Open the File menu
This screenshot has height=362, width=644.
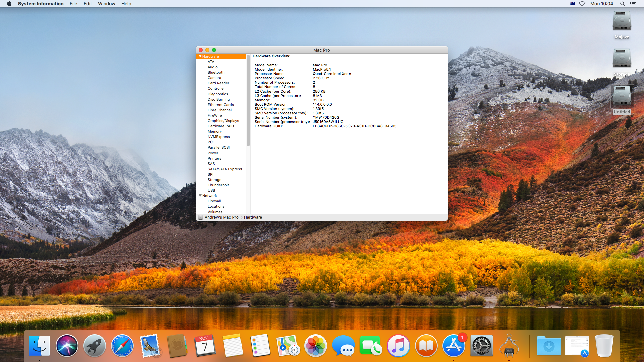(73, 4)
